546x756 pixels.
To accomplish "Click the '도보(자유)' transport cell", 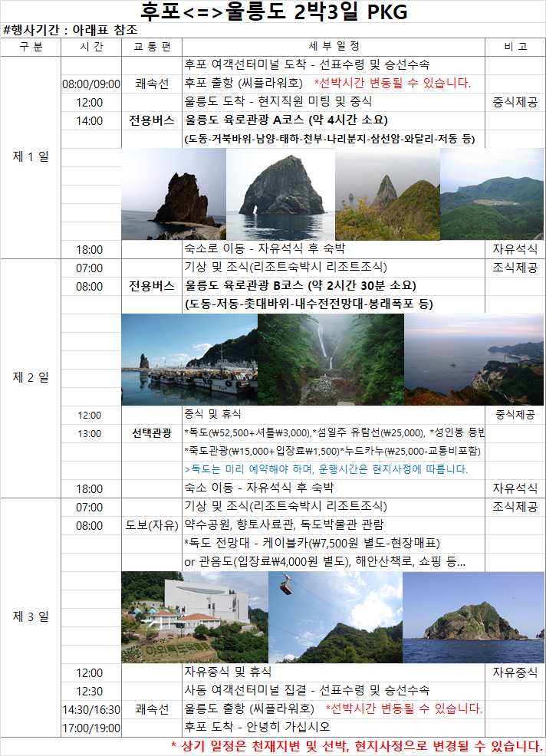I will (152, 525).
